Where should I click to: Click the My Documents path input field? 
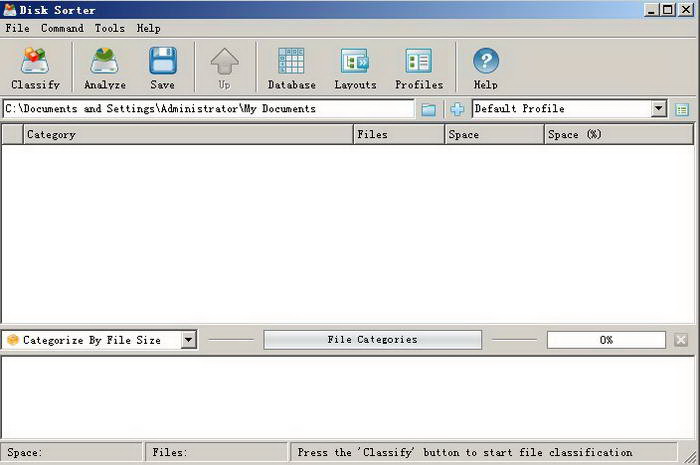(208, 109)
